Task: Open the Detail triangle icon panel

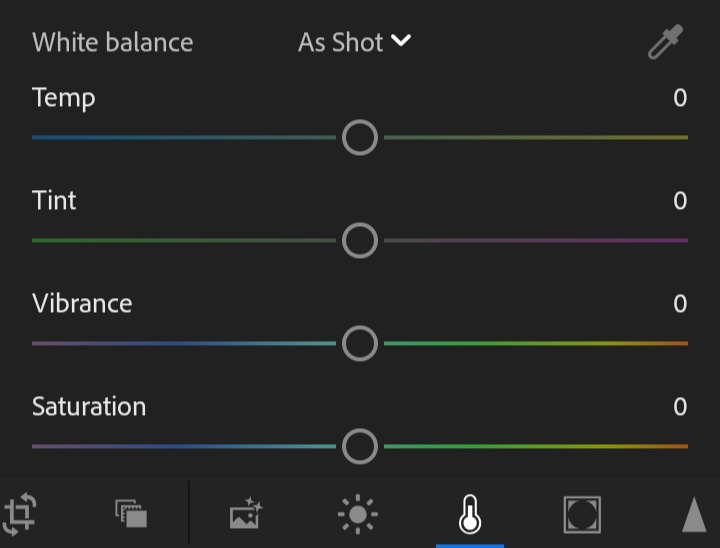Action: (x=694, y=515)
